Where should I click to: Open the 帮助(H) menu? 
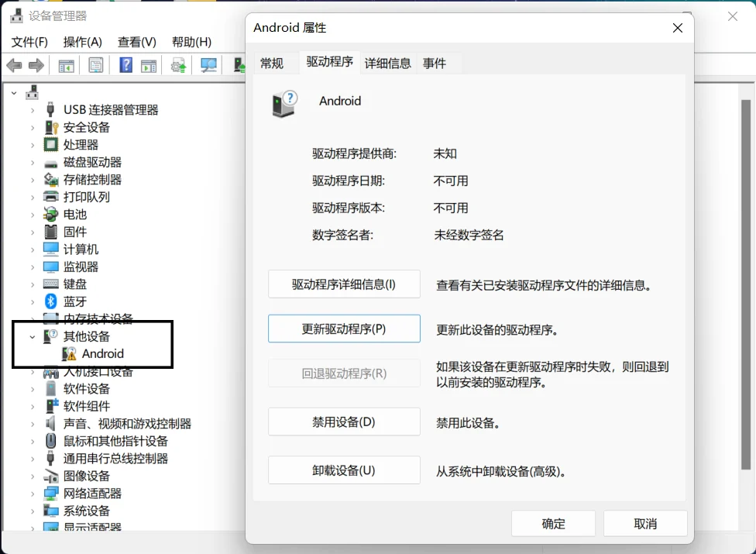[191, 42]
